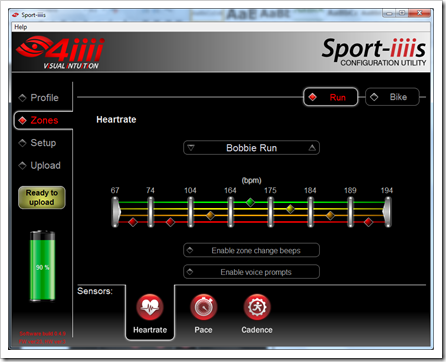Click the green diamond zone marker
Image resolution: width=446 pixels, height=362 pixels.
250,202
